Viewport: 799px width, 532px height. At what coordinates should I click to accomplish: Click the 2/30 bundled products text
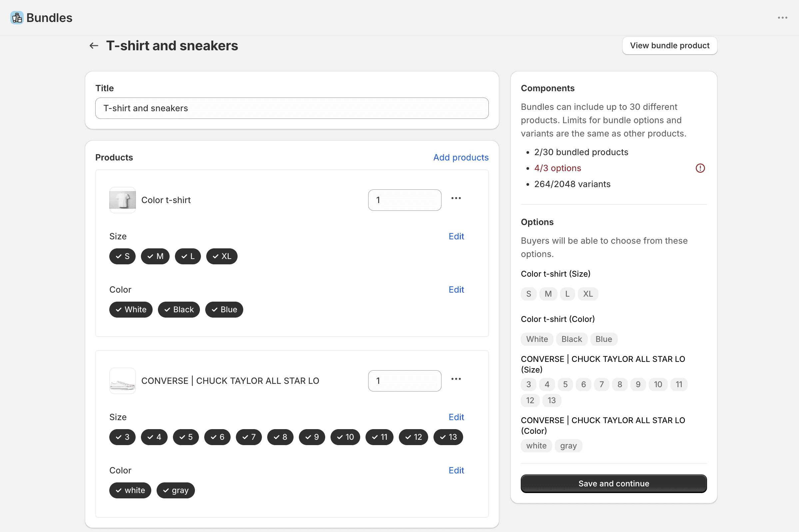point(581,152)
